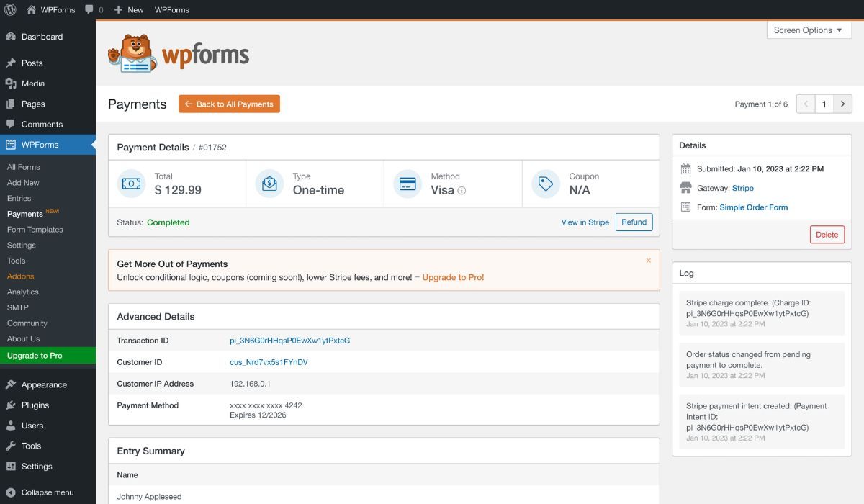864x504 pixels.
Task: Open About Us submenu item
Action: pos(24,338)
